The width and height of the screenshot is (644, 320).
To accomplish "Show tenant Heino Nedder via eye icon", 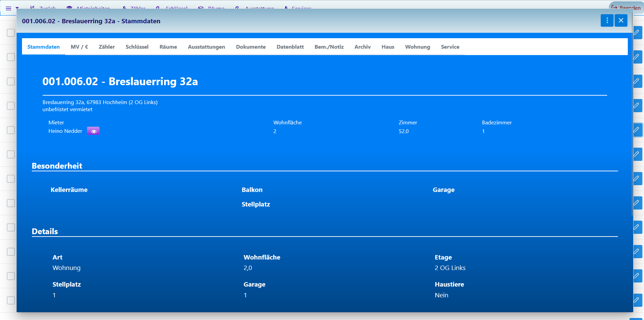I will point(93,131).
